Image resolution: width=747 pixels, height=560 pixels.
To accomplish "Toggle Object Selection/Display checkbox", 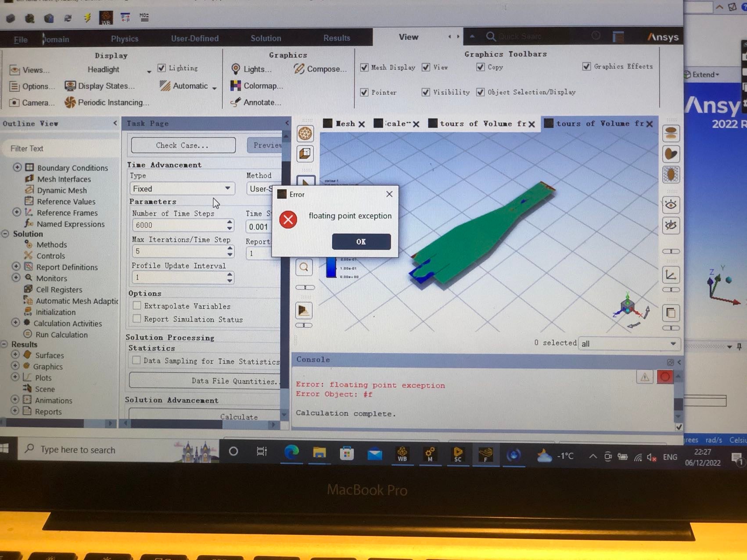I will click(x=481, y=92).
